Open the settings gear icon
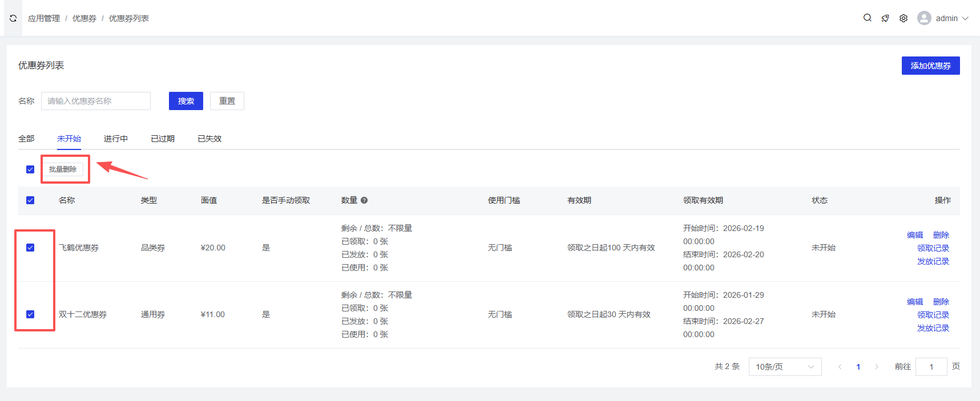 (x=904, y=18)
